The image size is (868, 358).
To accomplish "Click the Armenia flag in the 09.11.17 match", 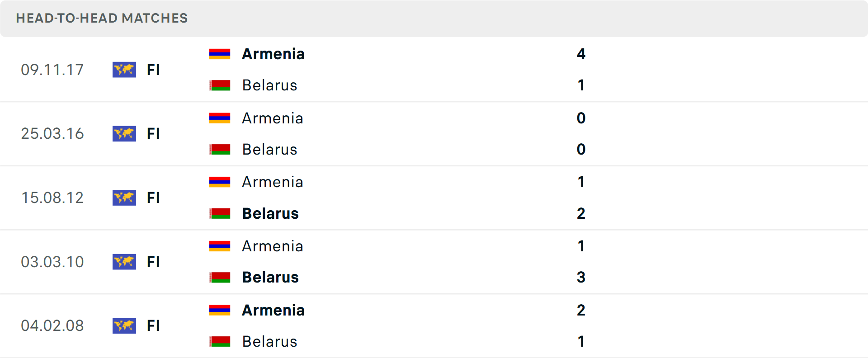I will click(220, 53).
